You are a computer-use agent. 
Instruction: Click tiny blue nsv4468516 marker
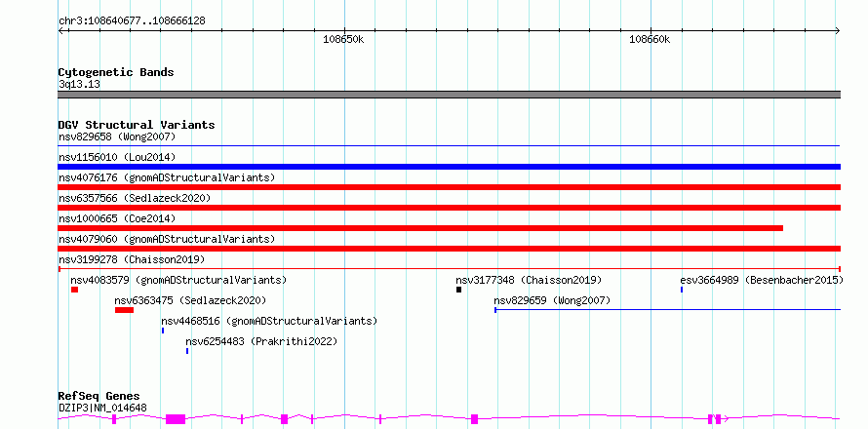[x=163, y=331]
